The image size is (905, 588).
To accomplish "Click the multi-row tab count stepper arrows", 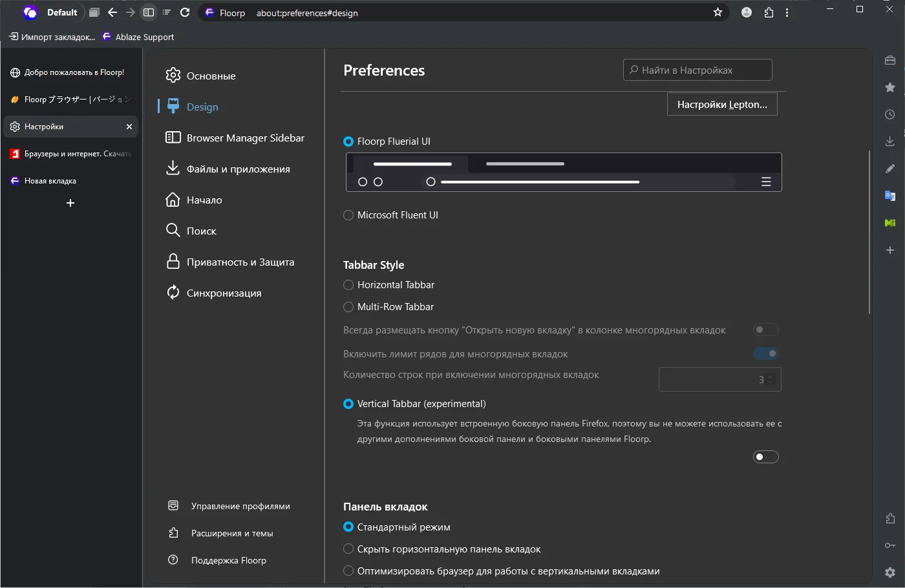I will [770, 380].
